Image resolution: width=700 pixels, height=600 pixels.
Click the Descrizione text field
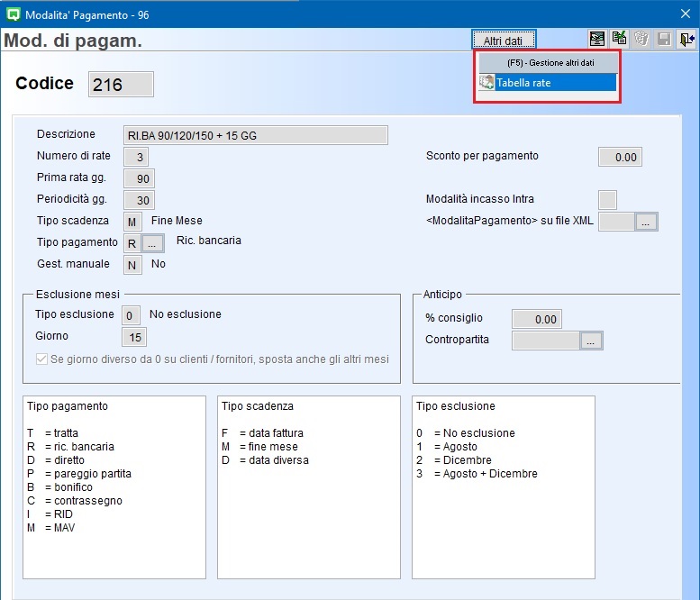pyautogui.click(x=255, y=135)
